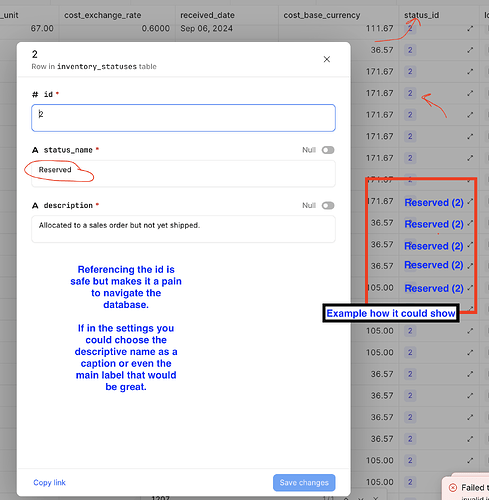Expand row icon beside 111.67 value
This screenshot has width=489, height=500.
(470, 29)
